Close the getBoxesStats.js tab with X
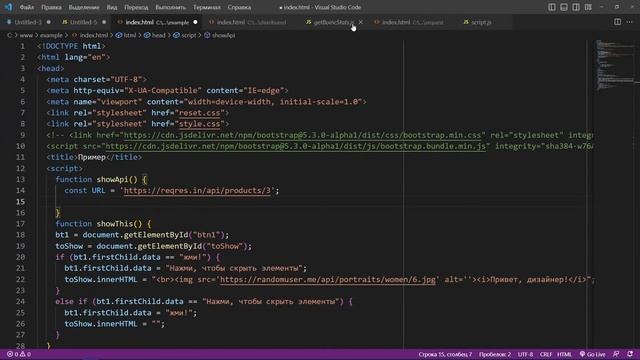The image size is (640, 360). click(360, 22)
